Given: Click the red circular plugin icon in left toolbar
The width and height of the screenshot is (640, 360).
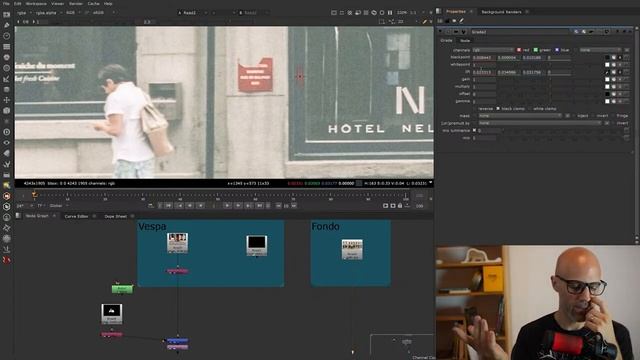Looking at the screenshot, I should pos(7,196).
